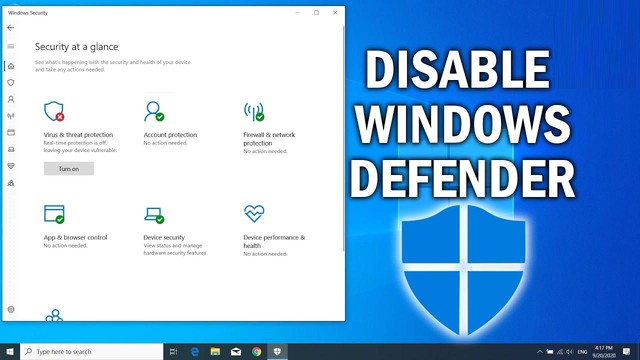Open Settings gear in sidebar
The width and height of the screenshot is (640, 360).
(x=11, y=309)
